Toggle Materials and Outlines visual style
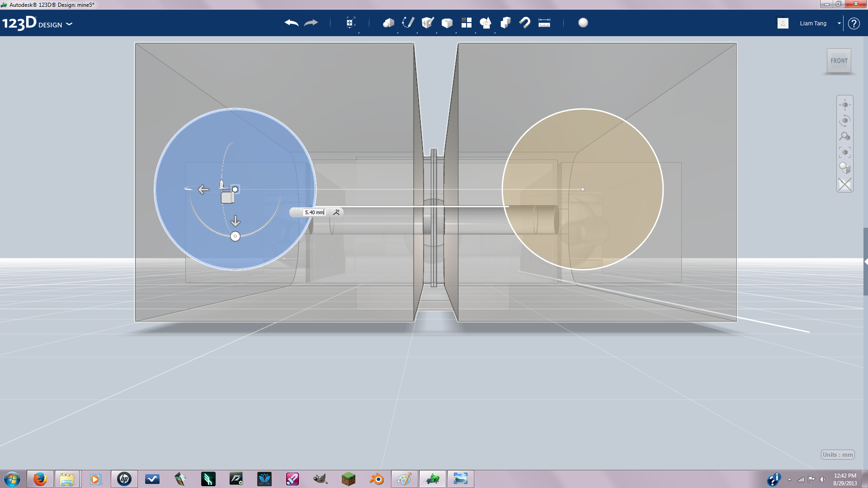868x488 pixels. [x=844, y=168]
